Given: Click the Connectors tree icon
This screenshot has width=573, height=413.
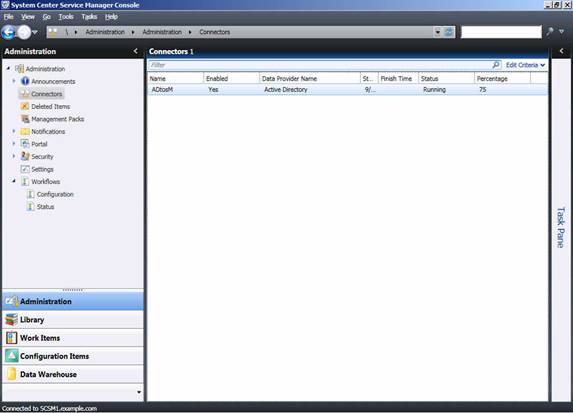Looking at the screenshot, I should 25,94.
